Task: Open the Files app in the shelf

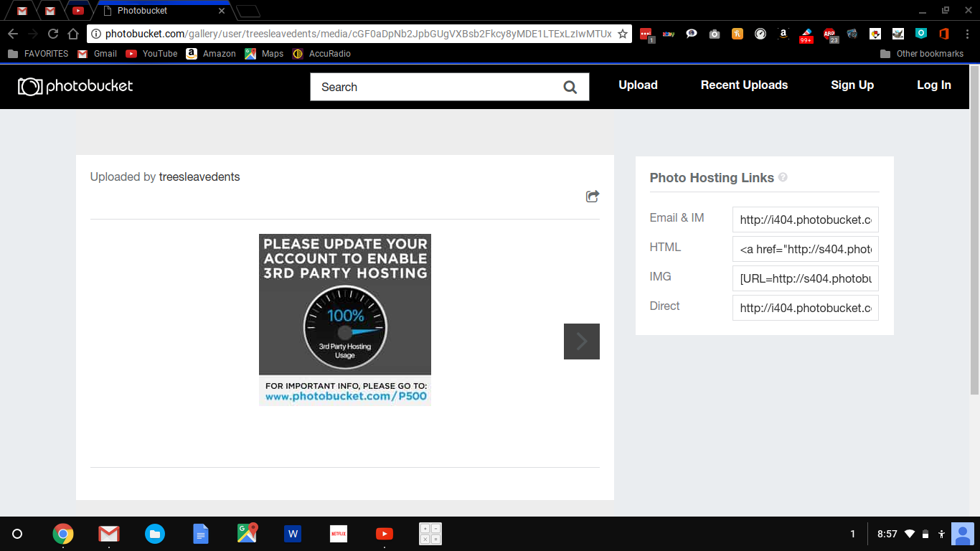Action: [x=155, y=534]
